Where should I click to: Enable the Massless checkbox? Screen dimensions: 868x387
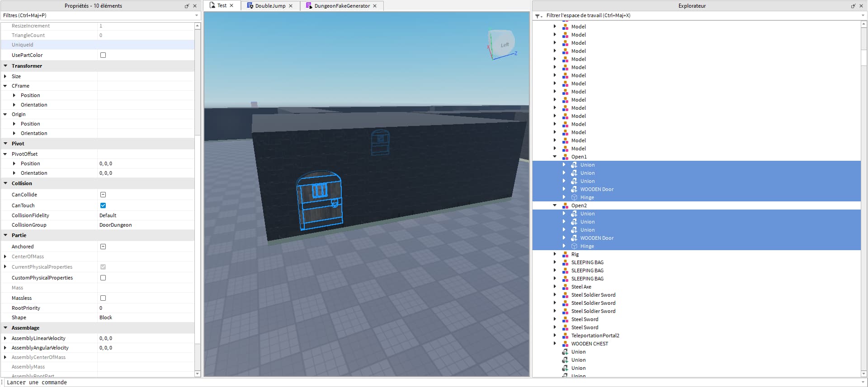point(103,298)
